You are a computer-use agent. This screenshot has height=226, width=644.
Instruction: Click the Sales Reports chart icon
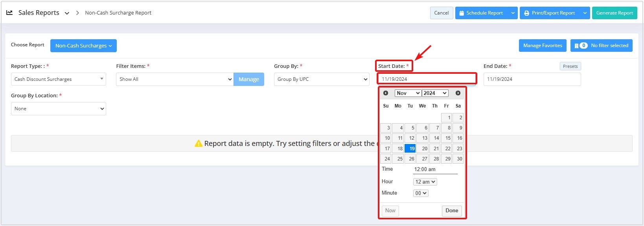click(x=9, y=13)
